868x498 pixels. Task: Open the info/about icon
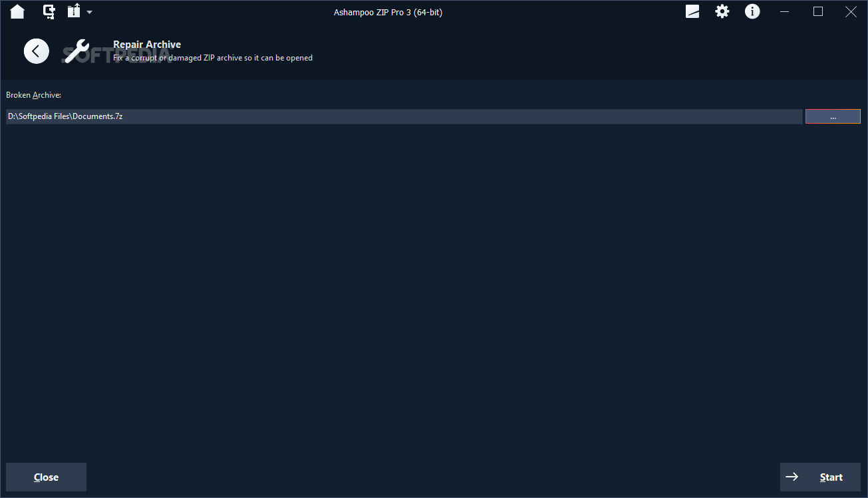point(752,11)
